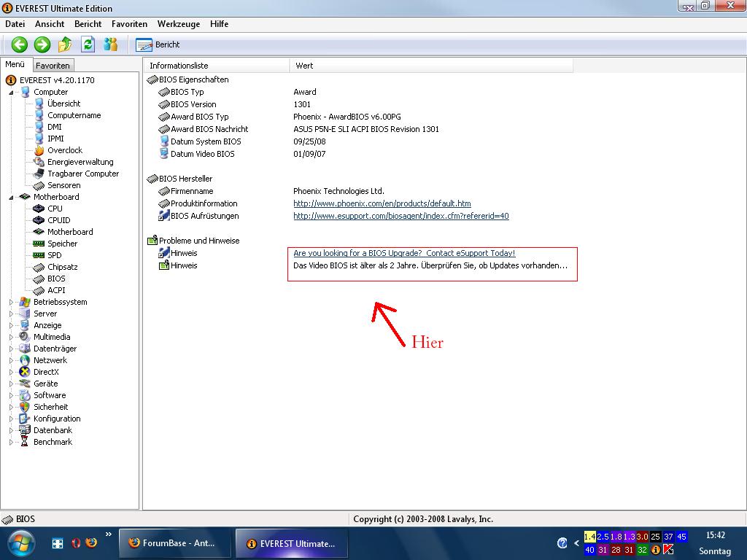747x560 pixels.
Task: Click the help icon in system tray
Action: click(562, 542)
